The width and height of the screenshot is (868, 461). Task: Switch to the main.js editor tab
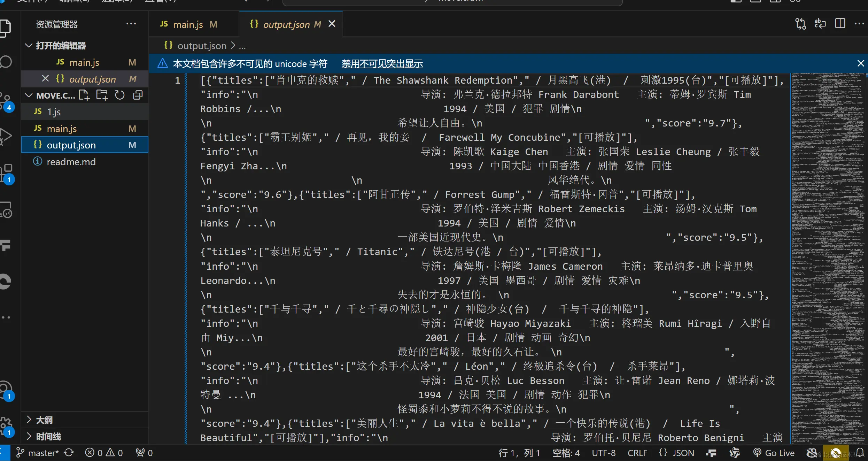[188, 24]
